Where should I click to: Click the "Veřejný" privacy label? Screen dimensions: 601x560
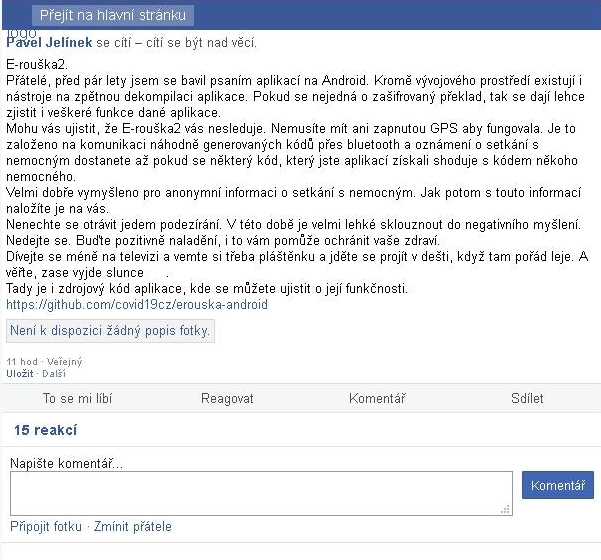coord(64,361)
